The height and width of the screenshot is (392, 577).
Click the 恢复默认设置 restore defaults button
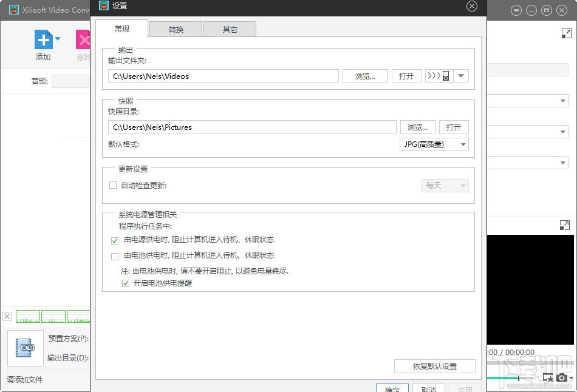point(434,366)
